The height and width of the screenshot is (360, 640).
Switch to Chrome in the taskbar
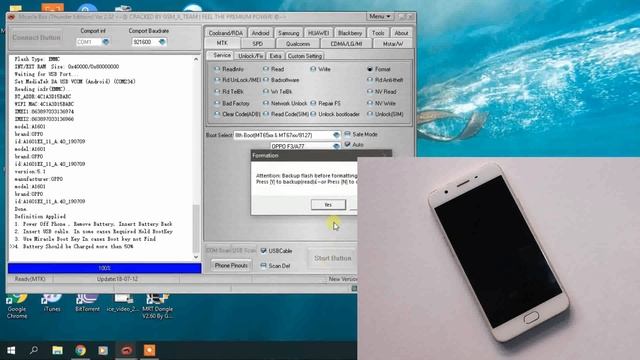tap(80, 350)
